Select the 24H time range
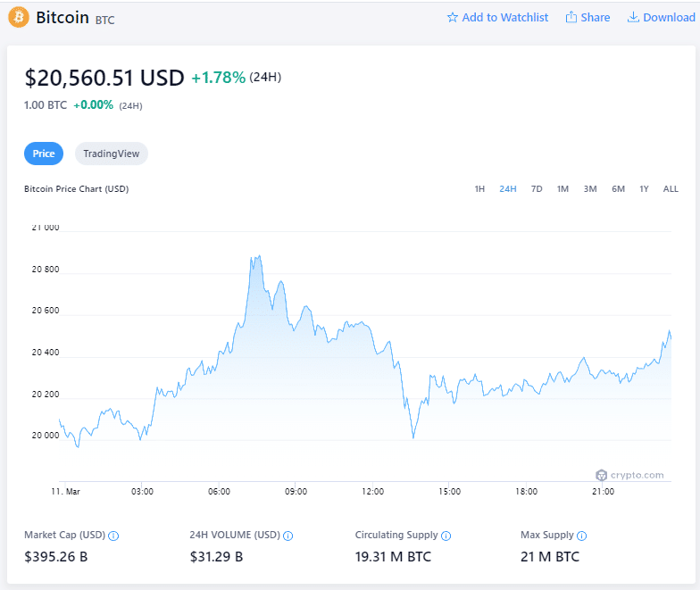Viewport: 700px width, 590px height. click(507, 189)
